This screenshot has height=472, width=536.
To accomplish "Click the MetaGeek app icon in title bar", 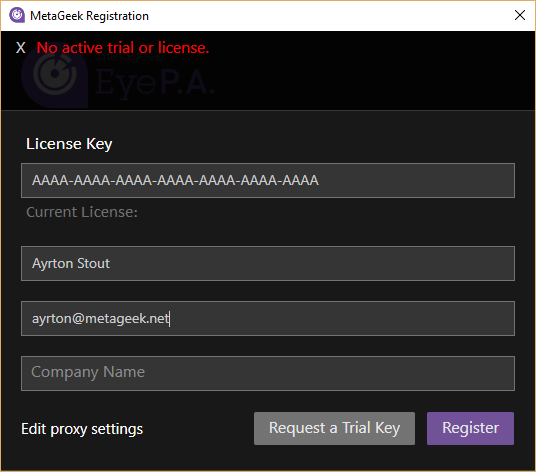I will click(x=17, y=15).
